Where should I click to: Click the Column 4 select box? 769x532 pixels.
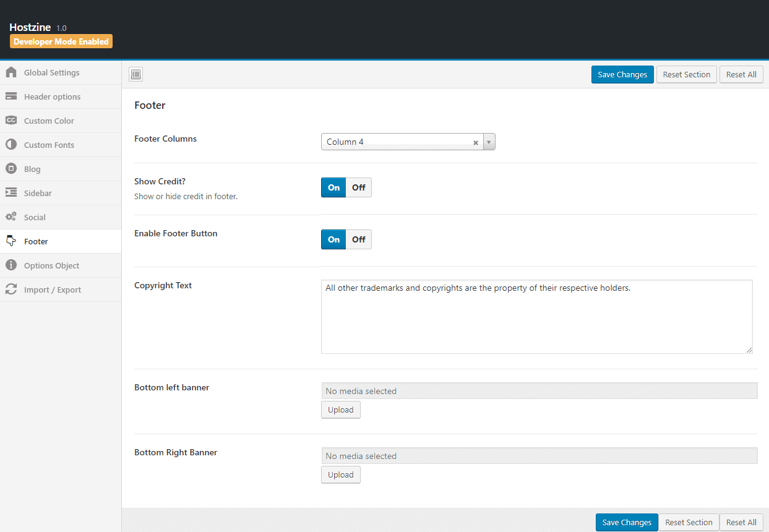(x=396, y=142)
